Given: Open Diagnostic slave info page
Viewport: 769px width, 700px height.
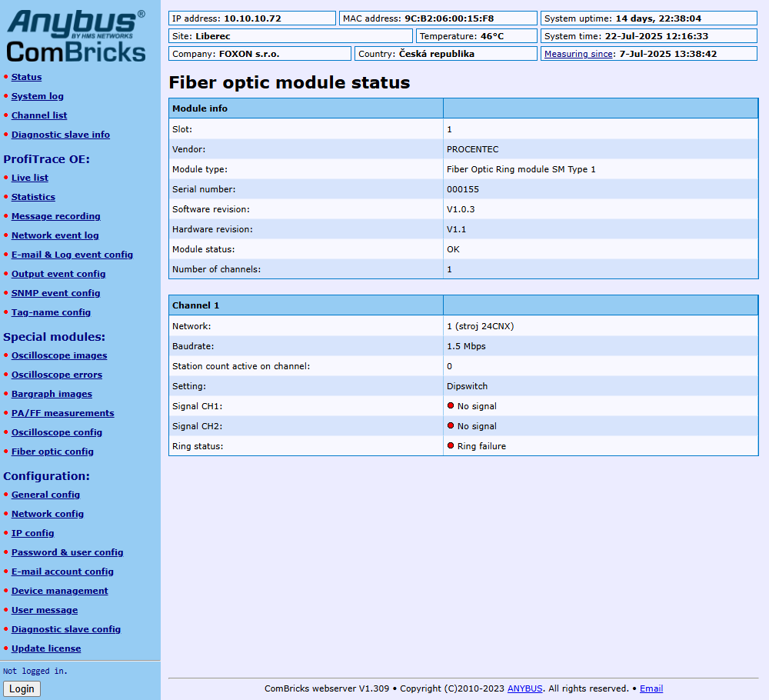Looking at the screenshot, I should pyautogui.click(x=60, y=135).
